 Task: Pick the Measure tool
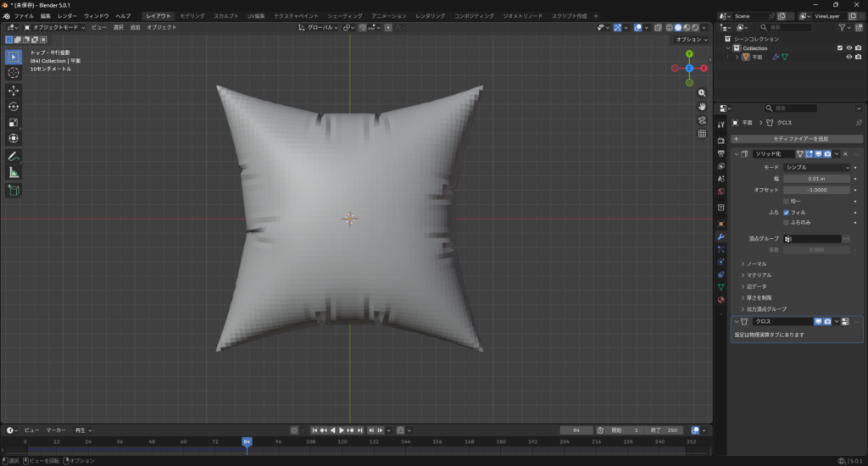click(14, 173)
